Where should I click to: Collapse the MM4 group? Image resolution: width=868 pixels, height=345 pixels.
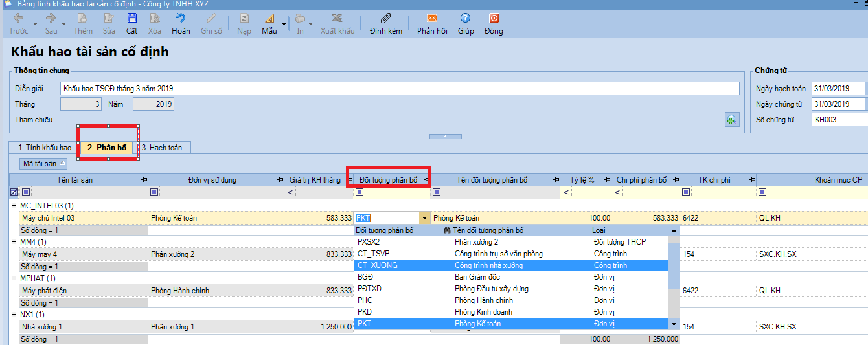pyautogui.click(x=14, y=242)
